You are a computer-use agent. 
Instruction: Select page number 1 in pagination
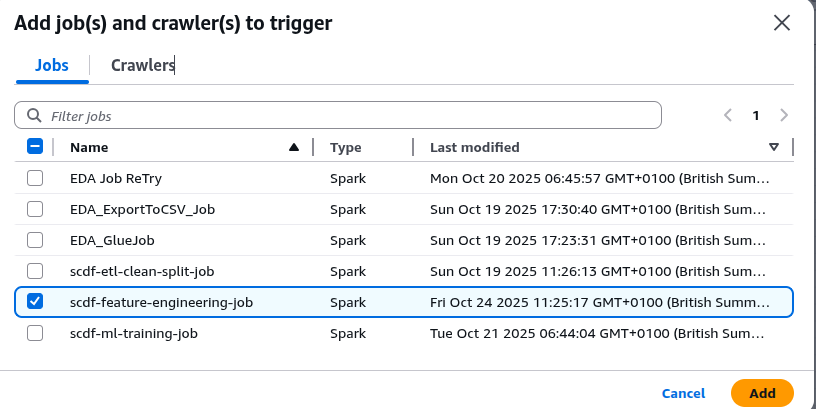pos(756,115)
